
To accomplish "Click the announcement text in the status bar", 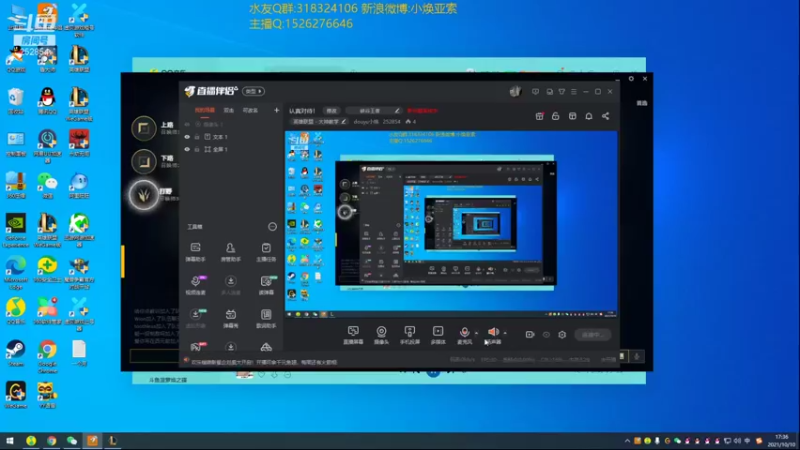I will 264,362.
